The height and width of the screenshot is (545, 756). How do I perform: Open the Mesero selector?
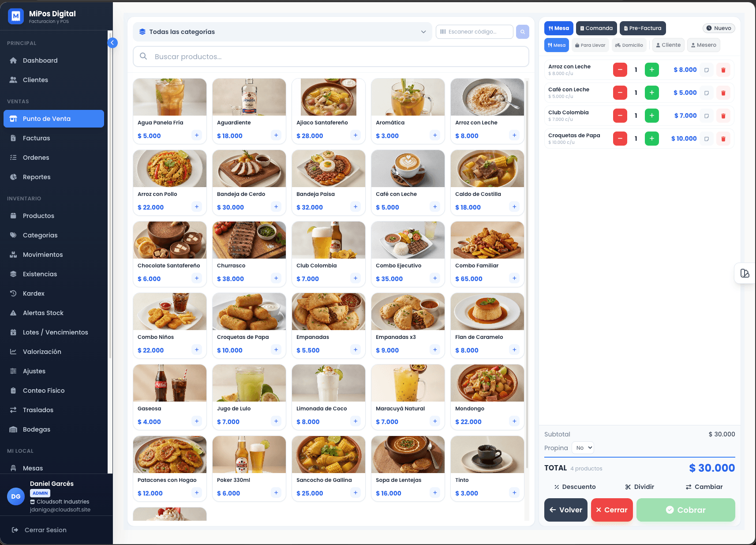pos(704,45)
